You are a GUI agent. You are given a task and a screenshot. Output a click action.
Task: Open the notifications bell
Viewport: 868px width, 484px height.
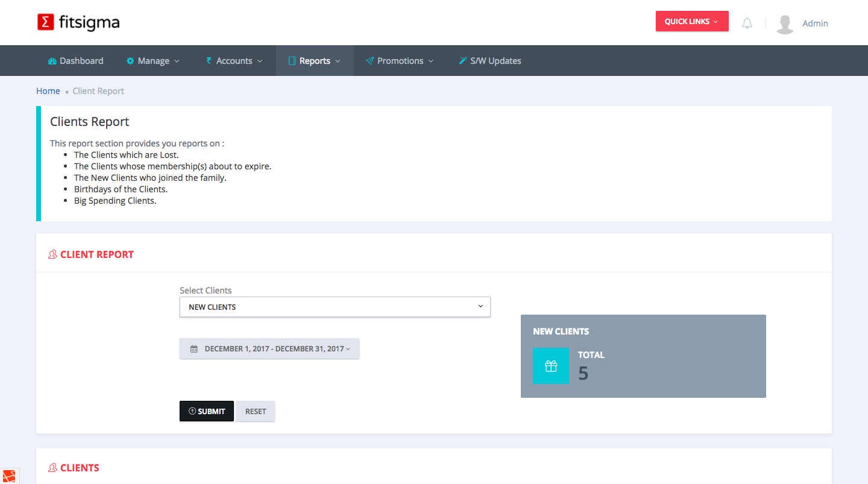click(x=747, y=24)
